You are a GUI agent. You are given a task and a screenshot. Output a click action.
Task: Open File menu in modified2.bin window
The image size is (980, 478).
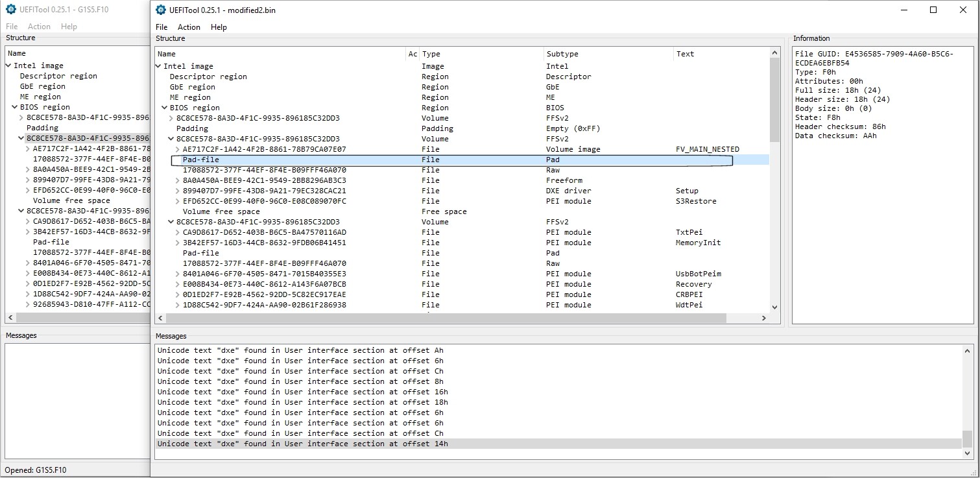coord(161,27)
